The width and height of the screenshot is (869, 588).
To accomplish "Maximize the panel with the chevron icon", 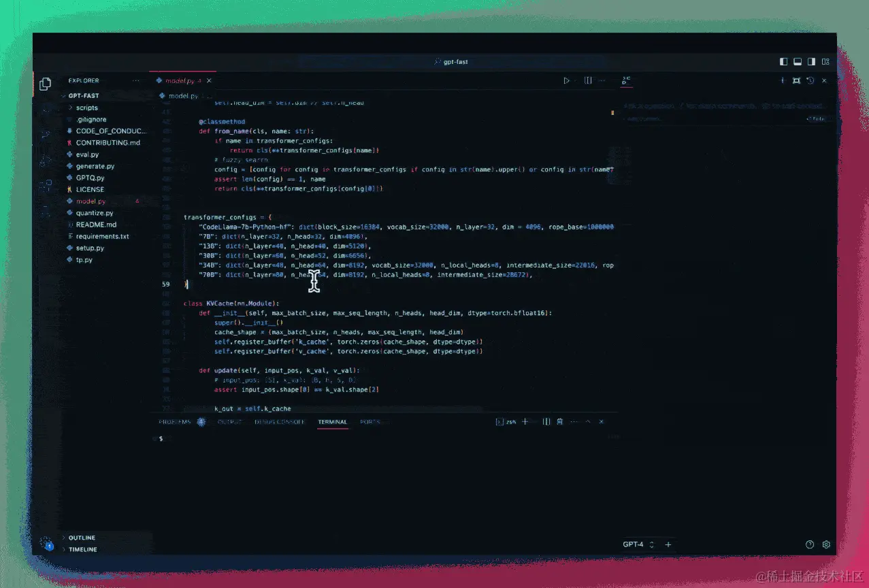I will click(x=587, y=421).
